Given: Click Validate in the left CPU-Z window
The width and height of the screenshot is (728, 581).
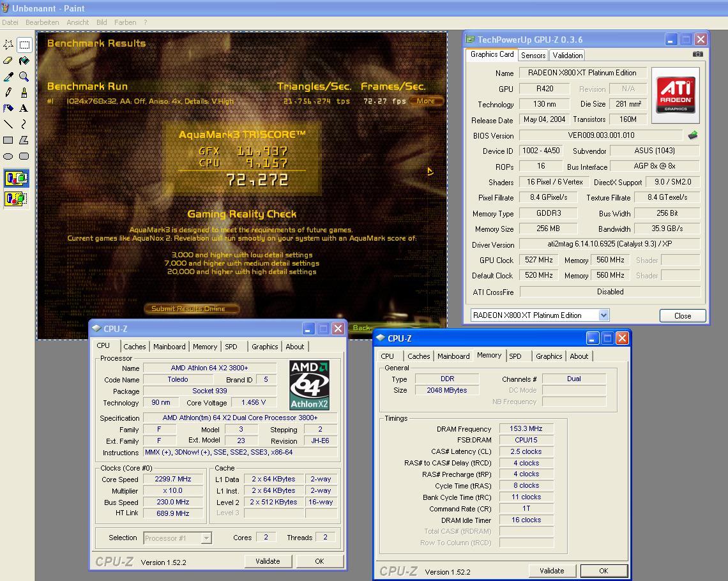Looking at the screenshot, I should point(268,561).
